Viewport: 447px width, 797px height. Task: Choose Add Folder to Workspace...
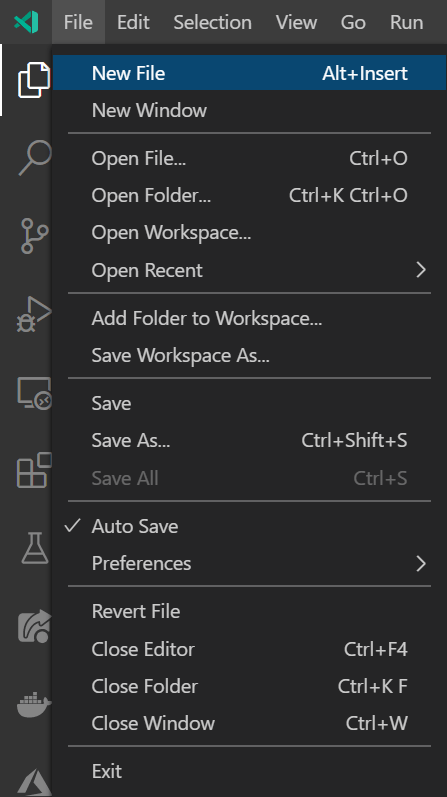(x=249, y=318)
